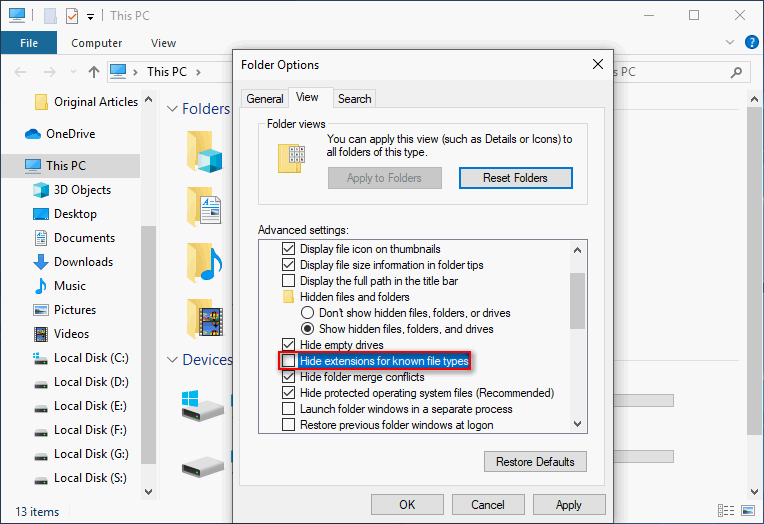Click breadcrumb chevron after This PC

198,72
